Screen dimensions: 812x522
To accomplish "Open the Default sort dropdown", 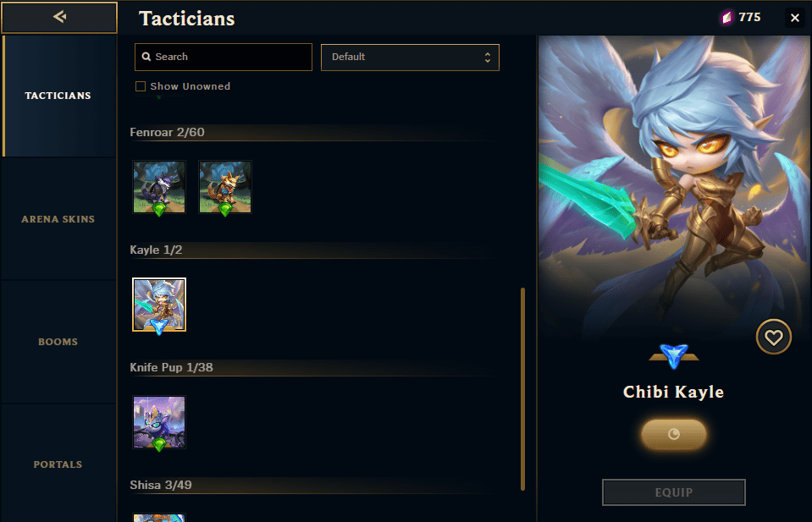I will pos(410,58).
